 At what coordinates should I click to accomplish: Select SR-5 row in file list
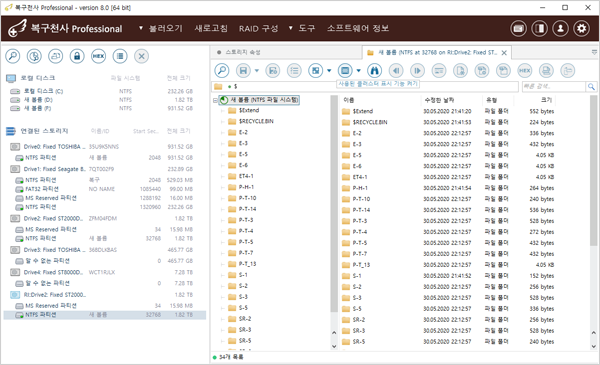coord(448,342)
